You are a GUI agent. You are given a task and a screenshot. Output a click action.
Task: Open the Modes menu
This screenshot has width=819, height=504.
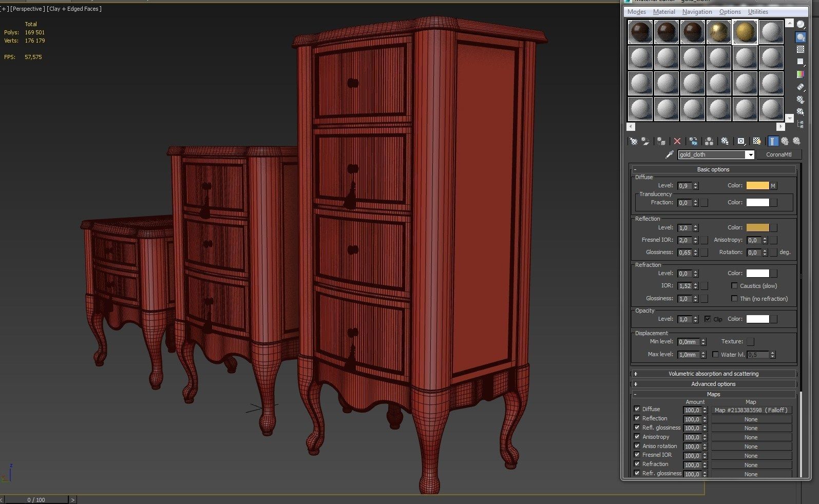(637, 12)
